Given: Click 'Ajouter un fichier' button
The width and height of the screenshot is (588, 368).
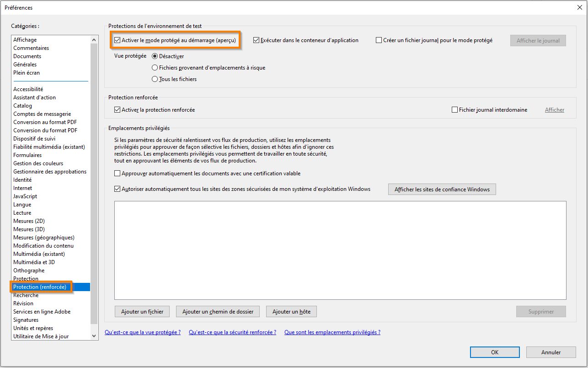Looking at the screenshot, I should (x=142, y=312).
